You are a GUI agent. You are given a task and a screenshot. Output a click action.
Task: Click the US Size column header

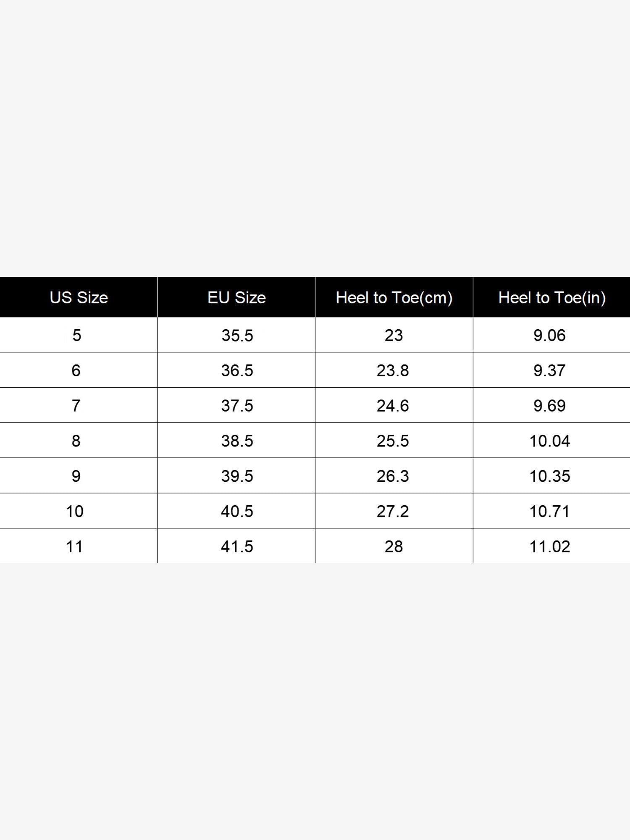point(79,297)
